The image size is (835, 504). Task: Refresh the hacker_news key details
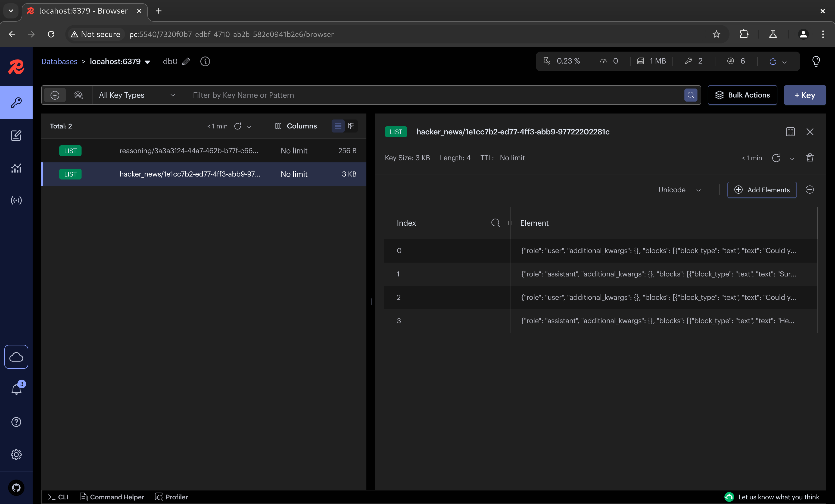point(776,158)
